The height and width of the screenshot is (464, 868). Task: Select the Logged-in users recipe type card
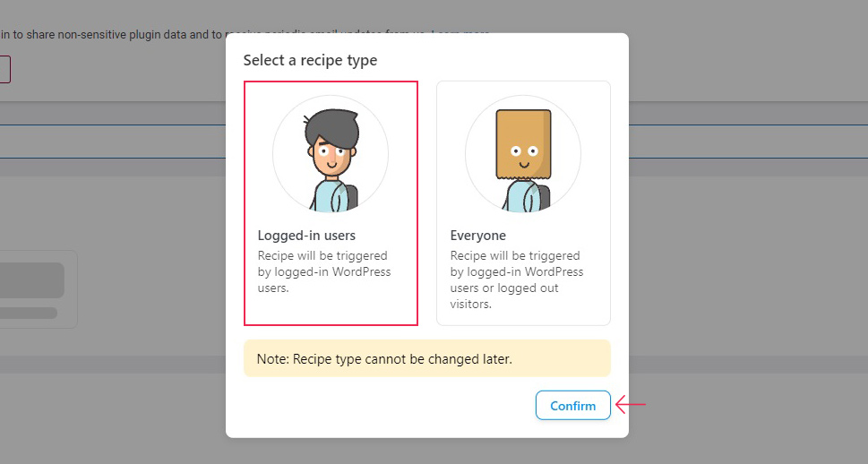tap(331, 203)
